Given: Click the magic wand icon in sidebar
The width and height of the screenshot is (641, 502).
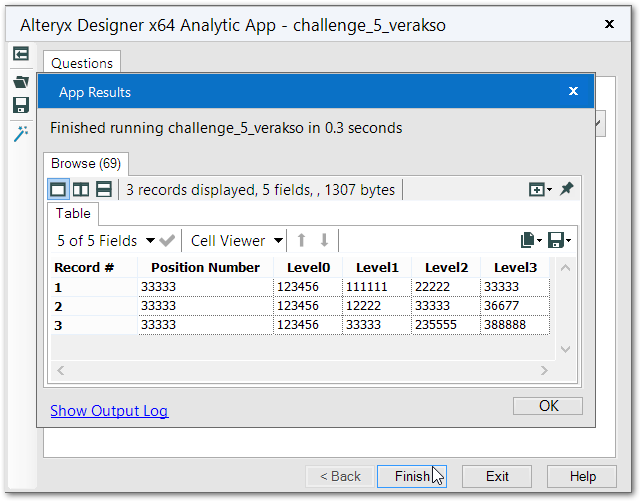Looking at the screenshot, I should [x=20, y=134].
